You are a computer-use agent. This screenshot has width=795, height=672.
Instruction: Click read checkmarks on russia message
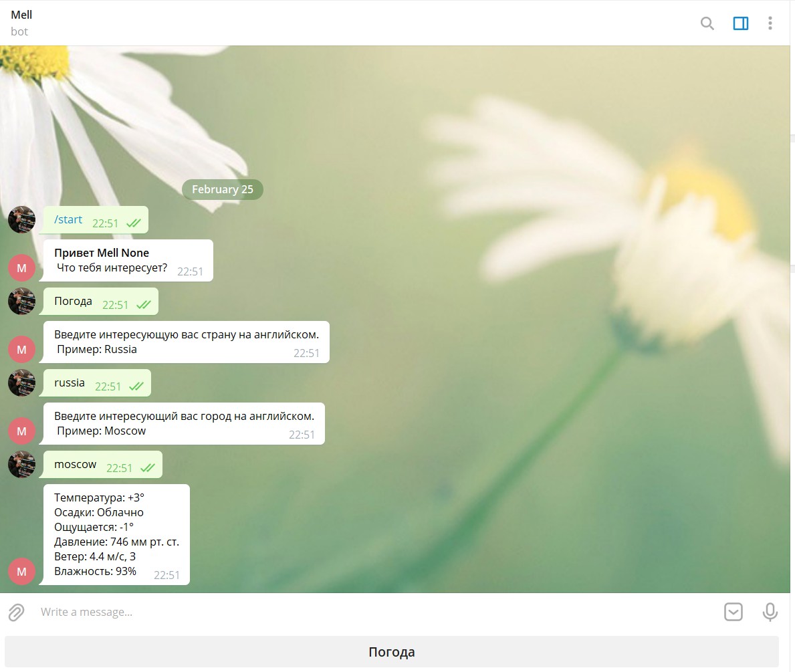[x=136, y=386]
